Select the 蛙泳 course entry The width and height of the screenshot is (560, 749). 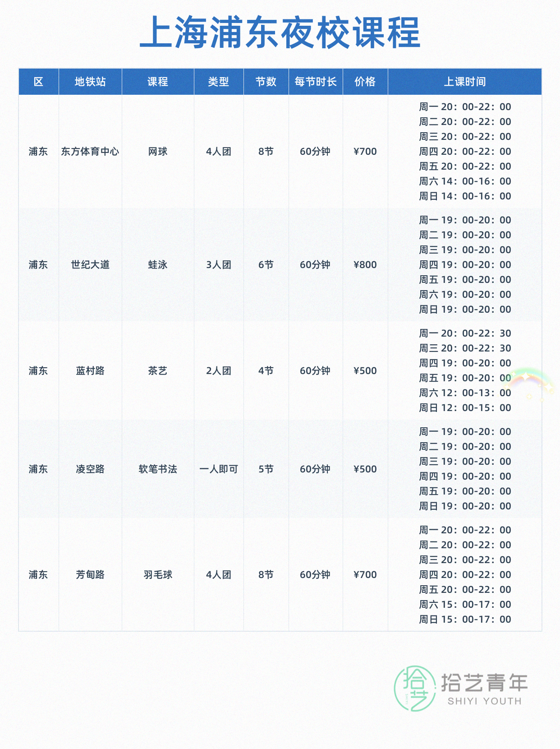coord(158,265)
